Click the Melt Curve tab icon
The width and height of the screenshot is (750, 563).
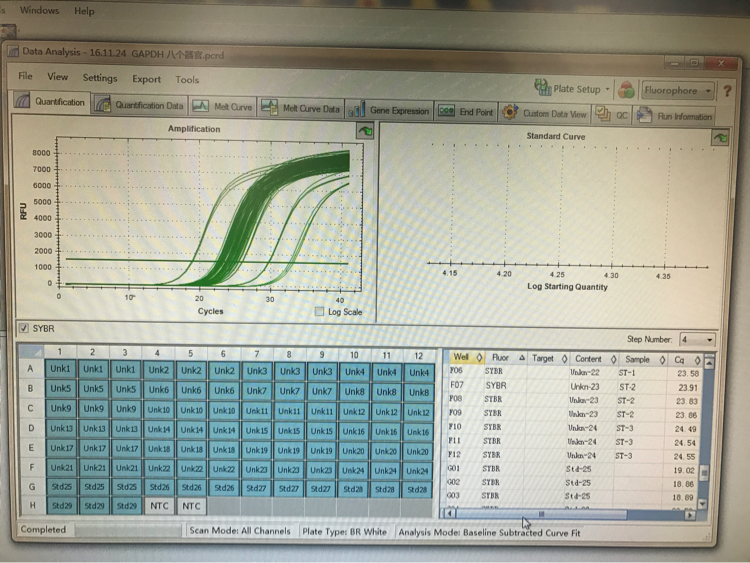pos(200,106)
